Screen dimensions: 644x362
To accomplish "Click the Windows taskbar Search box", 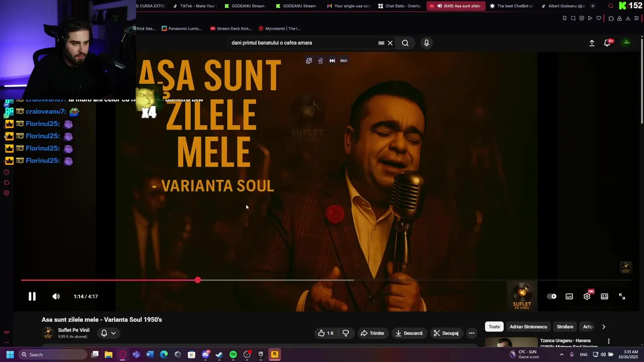I will (52, 354).
